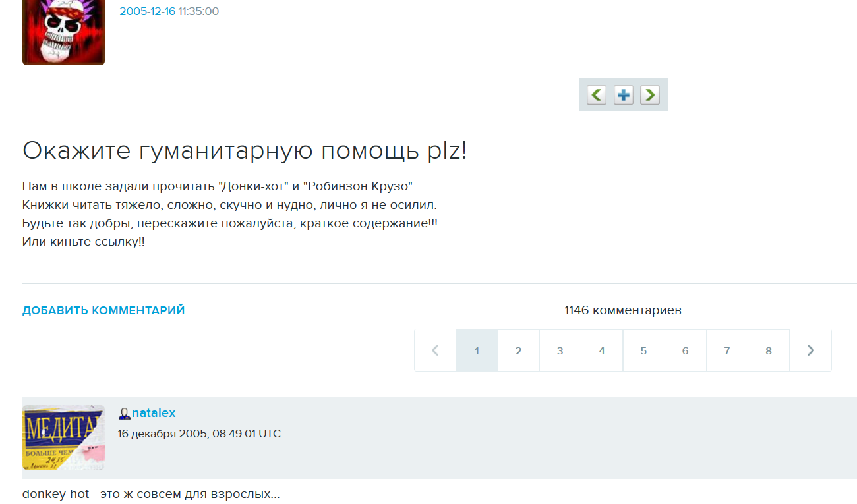
Task: Open the natalex username profile link
Action: (154, 413)
